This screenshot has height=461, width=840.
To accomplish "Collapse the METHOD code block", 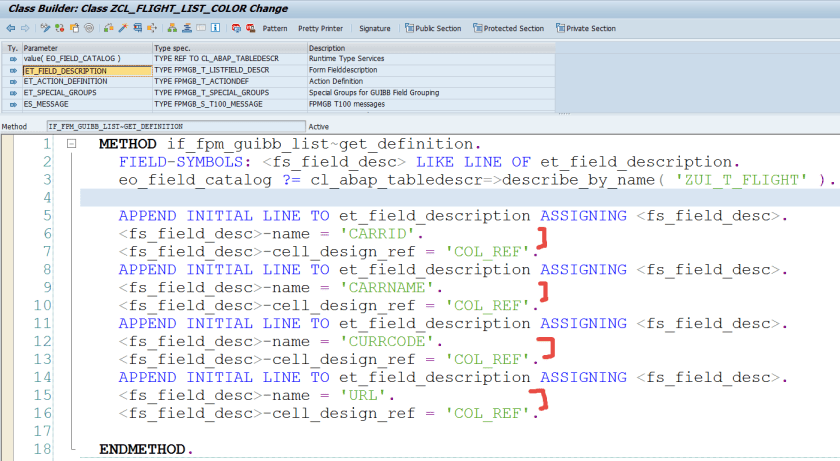I will 72,145.
